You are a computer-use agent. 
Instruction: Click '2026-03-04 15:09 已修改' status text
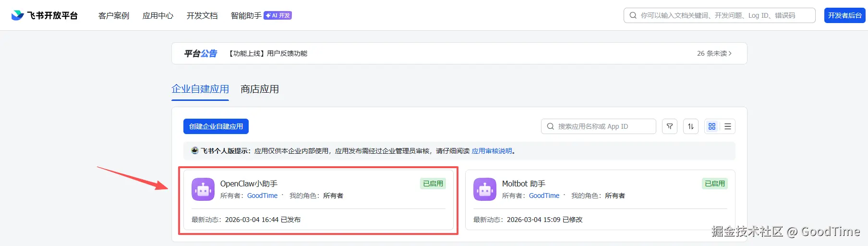(544, 220)
